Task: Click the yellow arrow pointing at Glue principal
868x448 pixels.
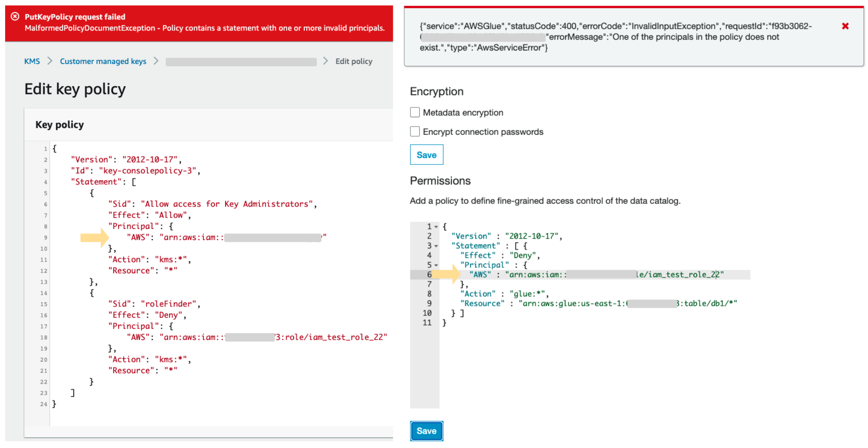Action: point(447,275)
